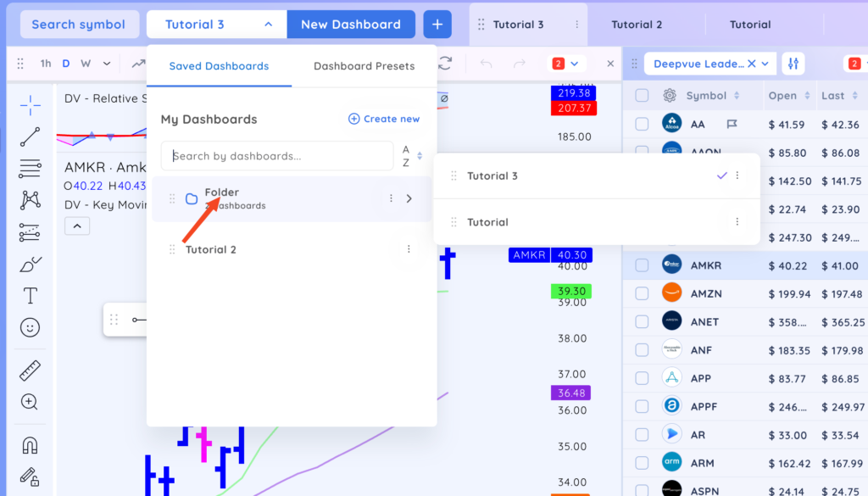The height and width of the screenshot is (496, 868).
Task: Click the lock drawings pencil icon
Action: tap(30, 476)
